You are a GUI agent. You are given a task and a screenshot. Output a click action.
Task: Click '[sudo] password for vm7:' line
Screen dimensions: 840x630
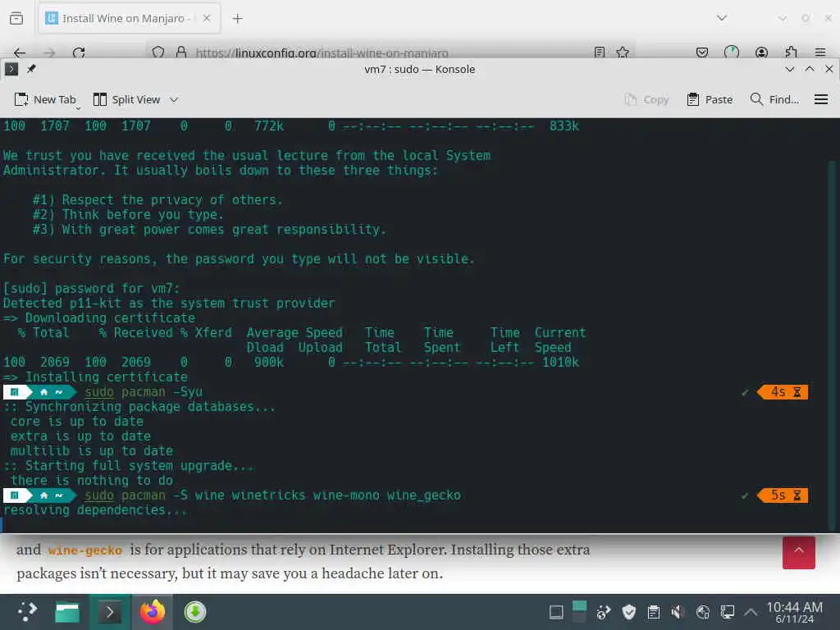click(91, 289)
